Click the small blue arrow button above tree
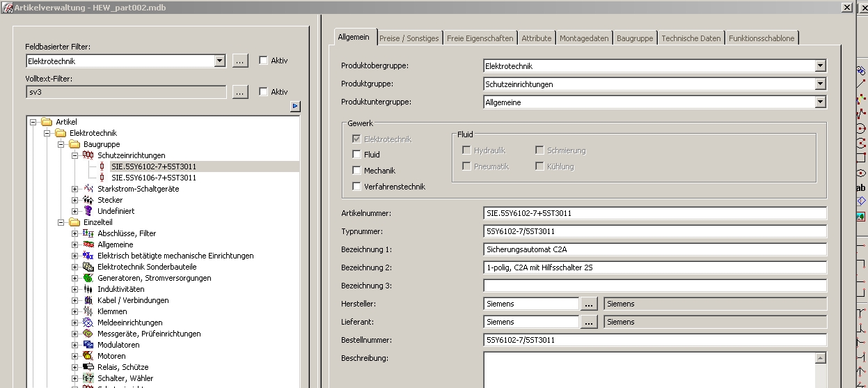This screenshot has width=868, height=388. [295, 106]
